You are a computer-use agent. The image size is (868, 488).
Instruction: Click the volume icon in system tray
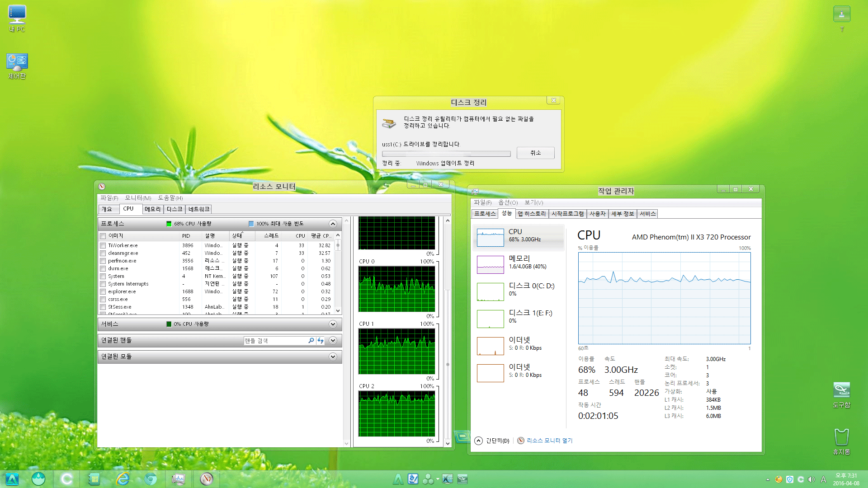click(x=811, y=479)
